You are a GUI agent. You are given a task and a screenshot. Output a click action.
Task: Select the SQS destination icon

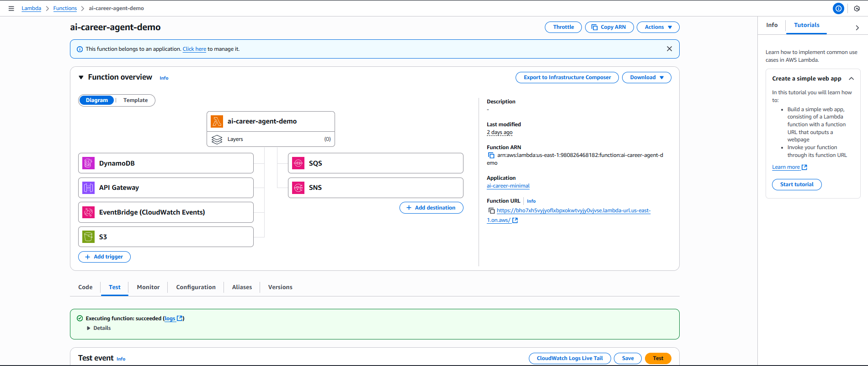(x=298, y=163)
